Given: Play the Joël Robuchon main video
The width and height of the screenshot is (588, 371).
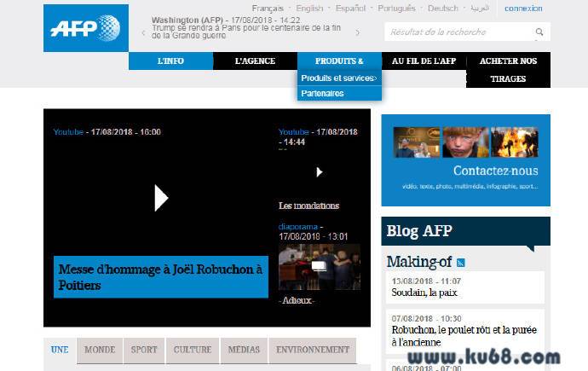Looking at the screenshot, I should click(161, 198).
